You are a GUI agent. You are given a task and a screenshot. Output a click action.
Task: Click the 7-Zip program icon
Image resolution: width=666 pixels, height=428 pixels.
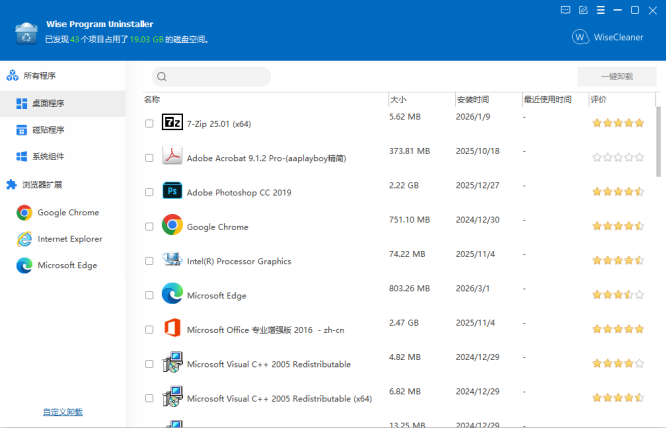(x=172, y=122)
